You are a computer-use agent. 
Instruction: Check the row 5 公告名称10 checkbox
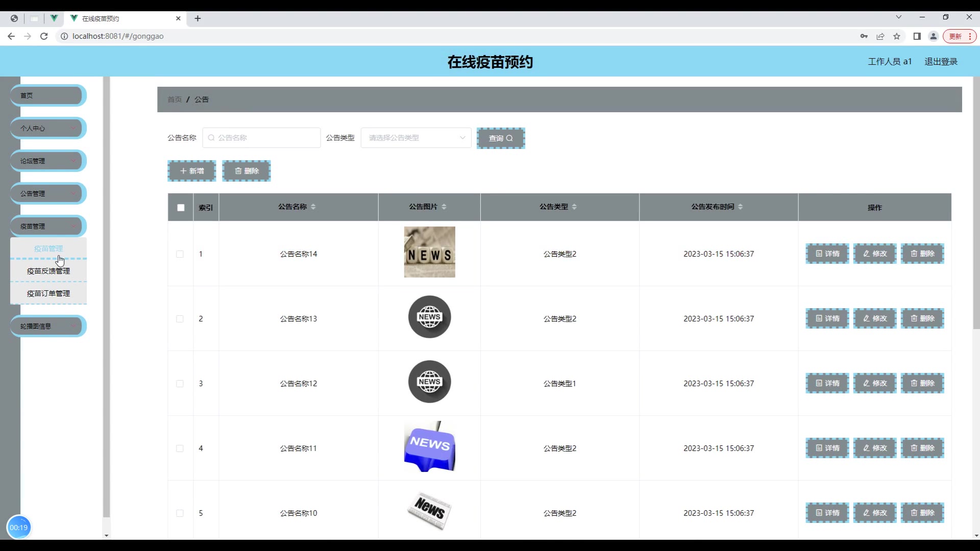tap(180, 513)
